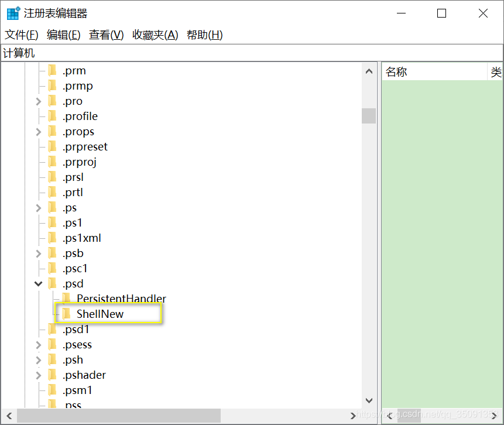The width and height of the screenshot is (504, 425).
Task: Click the folder icon beside .psm1
Action: pyautogui.click(x=53, y=390)
